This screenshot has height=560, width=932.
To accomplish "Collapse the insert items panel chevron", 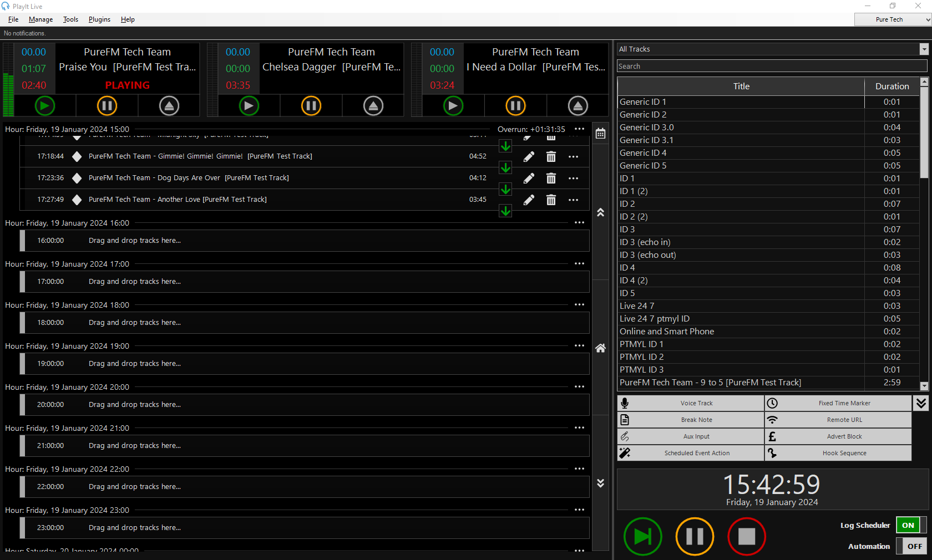I will pyautogui.click(x=921, y=403).
